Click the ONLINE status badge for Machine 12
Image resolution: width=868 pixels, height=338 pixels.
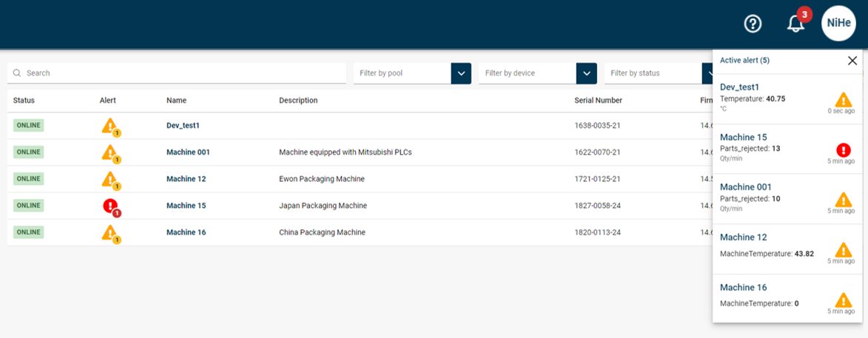tap(29, 179)
